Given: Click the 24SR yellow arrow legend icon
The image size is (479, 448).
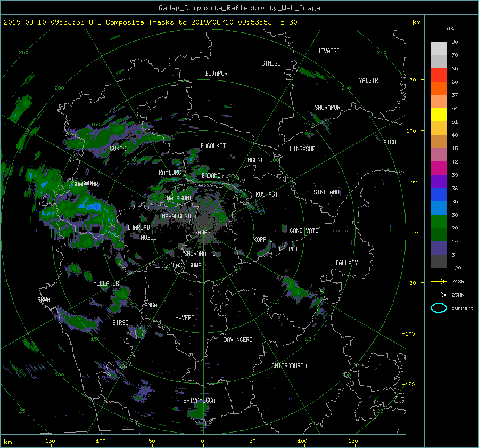Looking at the screenshot, I should click(x=439, y=282).
